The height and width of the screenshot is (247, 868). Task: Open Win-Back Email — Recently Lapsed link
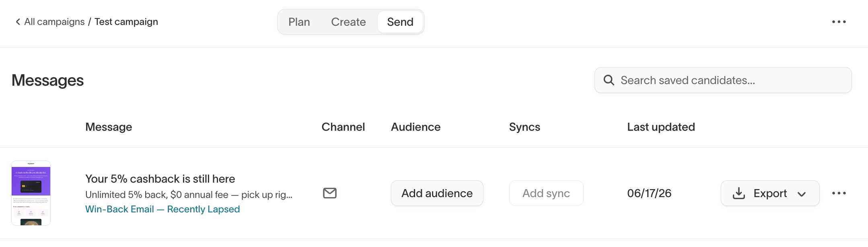point(162,209)
